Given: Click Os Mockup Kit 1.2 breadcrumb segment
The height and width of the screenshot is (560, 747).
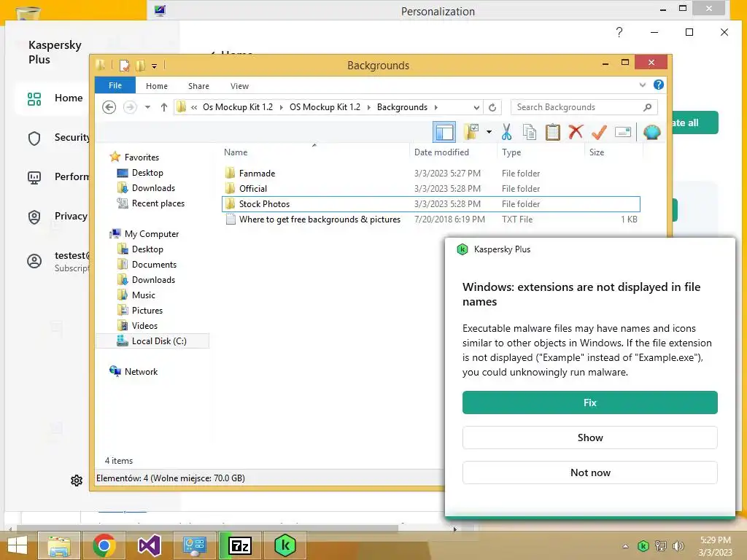Looking at the screenshot, I should click(238, 107).
